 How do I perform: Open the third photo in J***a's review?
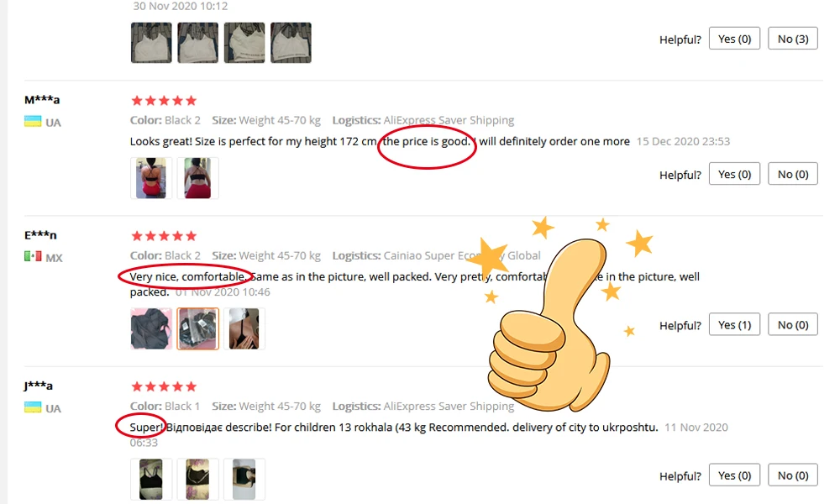(x=244, y=479)
